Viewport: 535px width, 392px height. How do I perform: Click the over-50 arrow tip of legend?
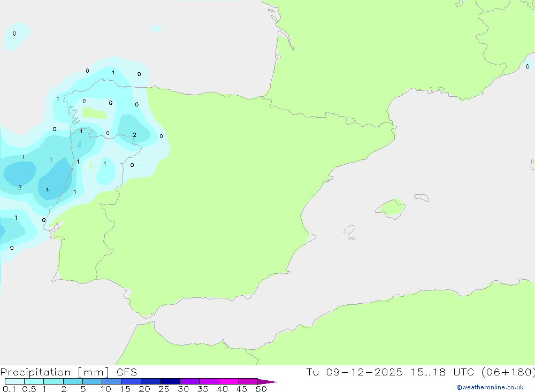pyautogui.click(x=267, y=382)
